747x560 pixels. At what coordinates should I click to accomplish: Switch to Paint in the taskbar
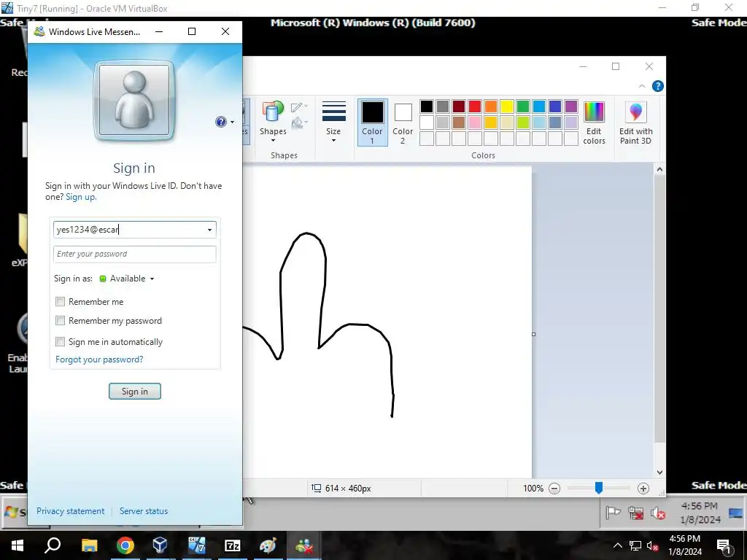[268, 545]
